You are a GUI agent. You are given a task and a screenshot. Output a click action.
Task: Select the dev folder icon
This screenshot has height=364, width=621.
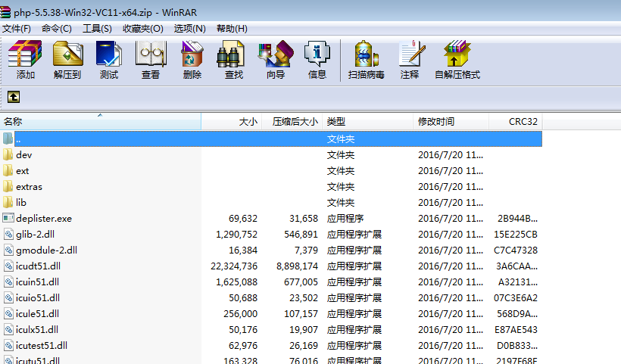point(8,154)
